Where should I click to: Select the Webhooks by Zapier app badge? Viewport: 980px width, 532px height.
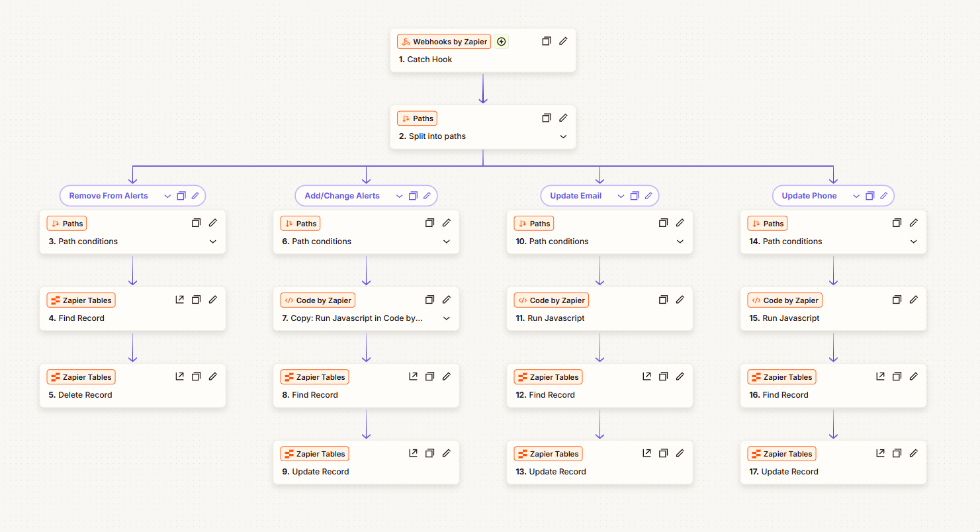(x=444, y=42)
